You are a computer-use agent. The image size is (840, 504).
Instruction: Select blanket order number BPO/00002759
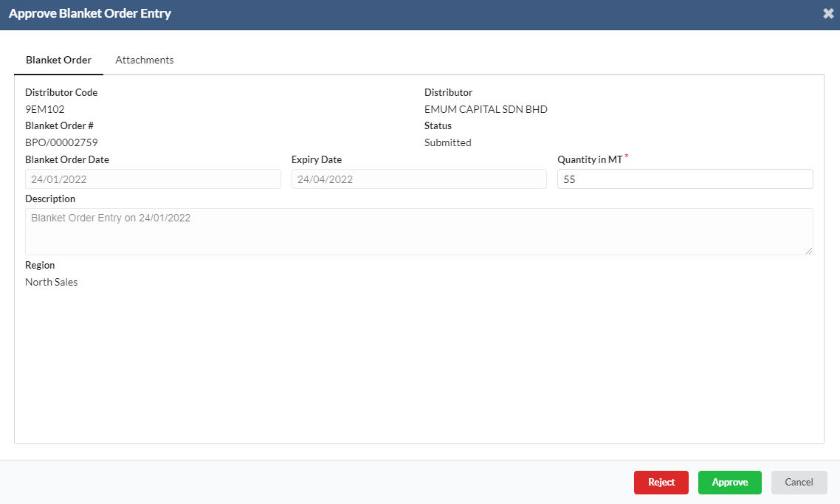[x=61, y=142]
